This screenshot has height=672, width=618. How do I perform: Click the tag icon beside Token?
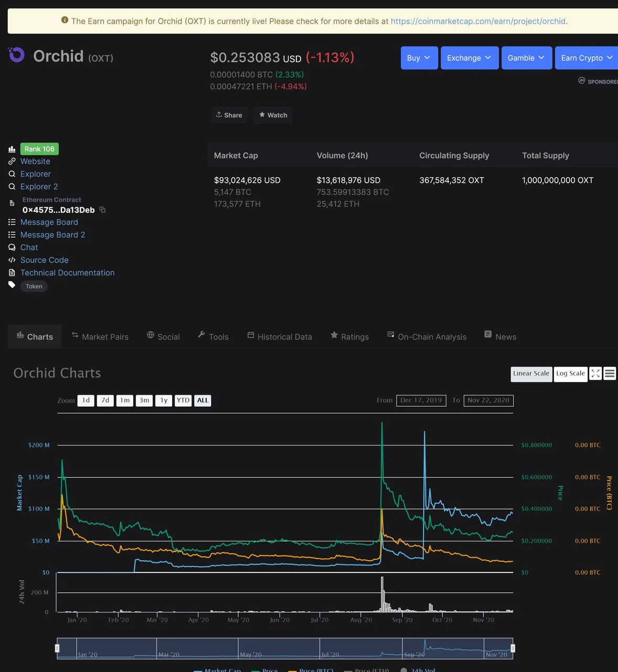[12, 285]
